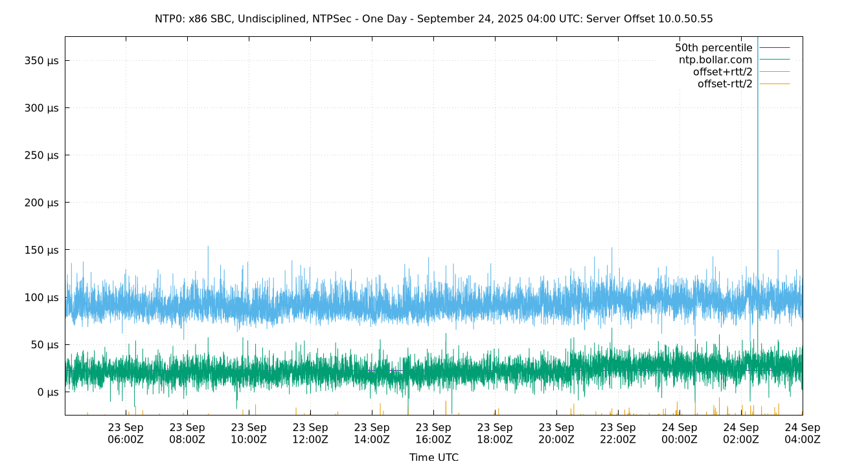Viewport: 868px width, 466px height.
Task: Select the 24 Sep 00:00Z tick label
Action: 680,432
